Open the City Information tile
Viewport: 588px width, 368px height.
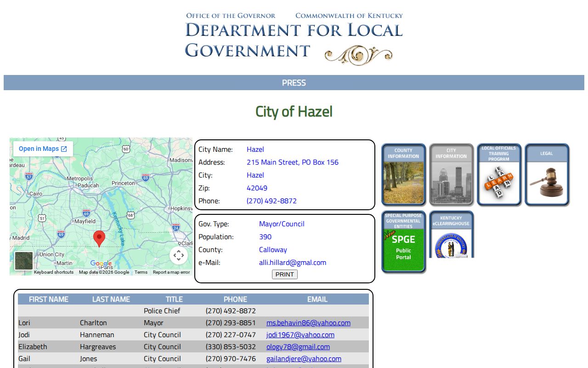[x=451, y=174]
